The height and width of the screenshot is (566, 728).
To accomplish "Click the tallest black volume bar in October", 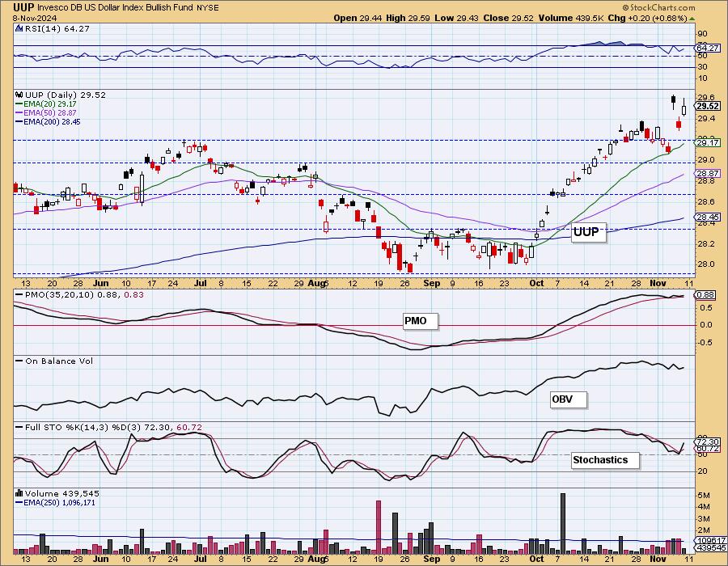I will pyautogui.click(x=563, y=524).
